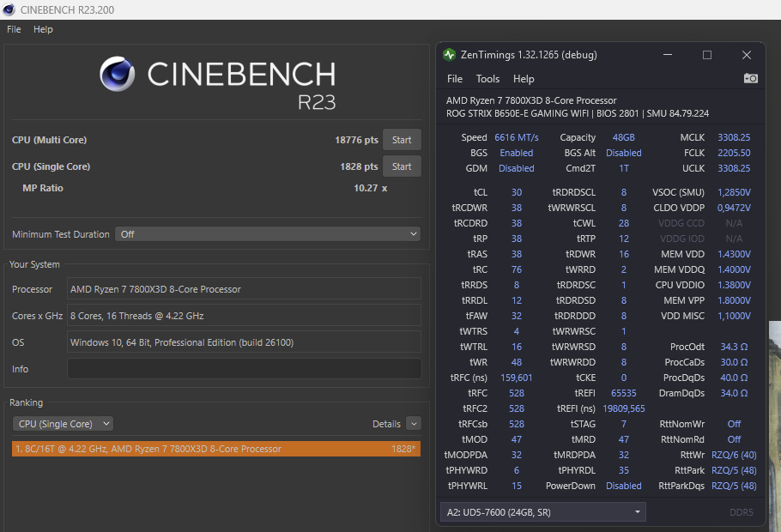This screenshot has width=781, height=532.
Task: Click the tWR value 48
Action: (517, 362)
